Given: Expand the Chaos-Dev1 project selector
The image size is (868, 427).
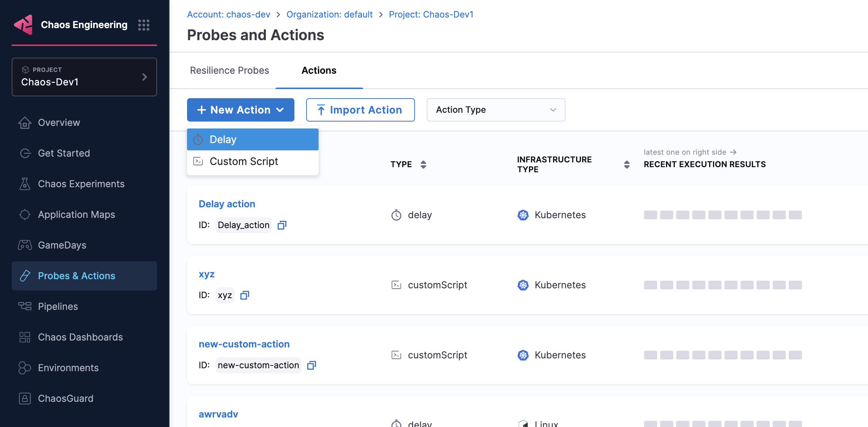Looking at the screenshot, I should coord(145,77).
